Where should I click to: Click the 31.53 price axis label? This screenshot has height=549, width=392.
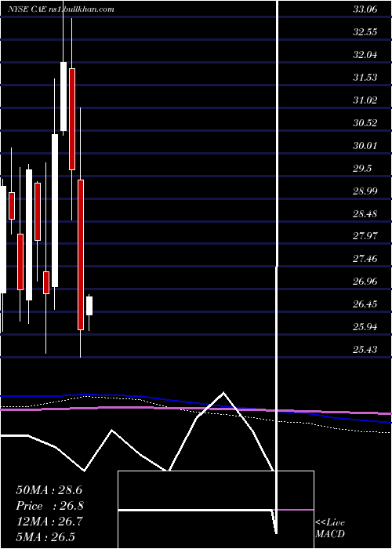coord(365,78)
